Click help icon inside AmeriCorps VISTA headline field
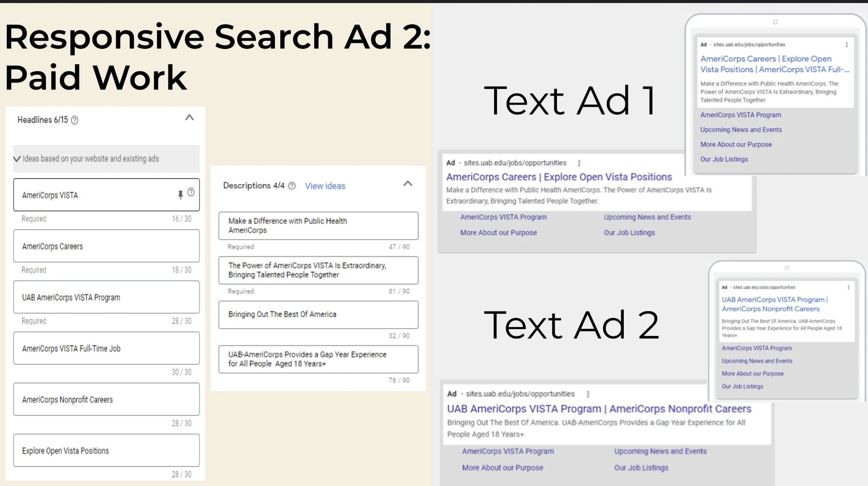 (191, 192)
